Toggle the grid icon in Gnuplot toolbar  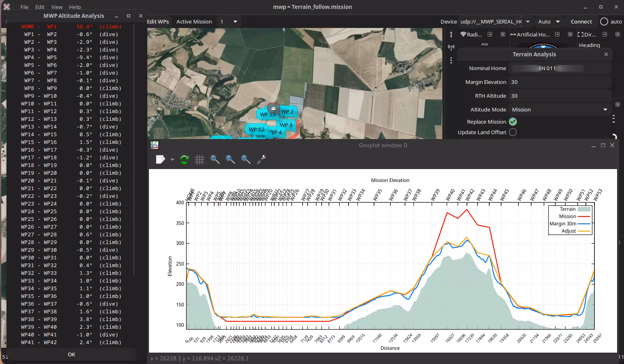point(200,160)
